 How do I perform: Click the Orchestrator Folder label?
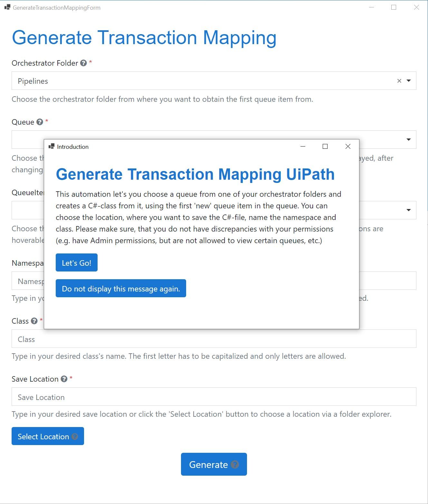click(45, 63)
